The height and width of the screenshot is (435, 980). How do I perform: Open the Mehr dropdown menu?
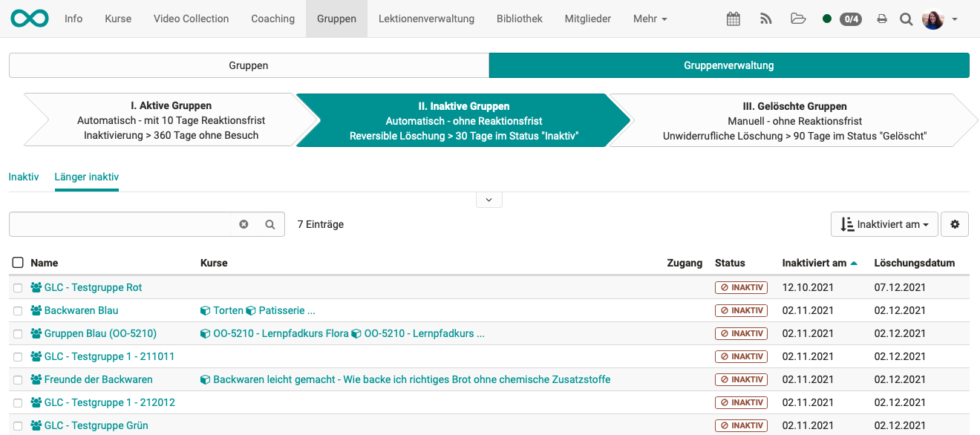click(x=650, y=19)
